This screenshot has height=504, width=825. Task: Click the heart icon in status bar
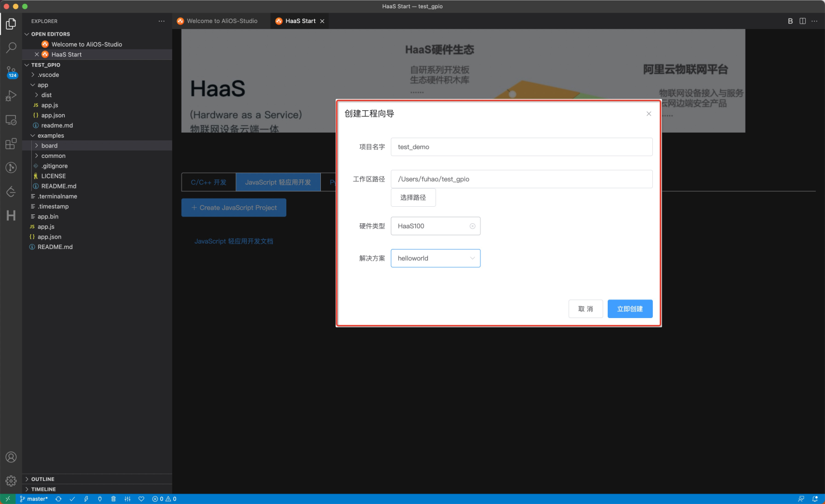pos(141,499)
